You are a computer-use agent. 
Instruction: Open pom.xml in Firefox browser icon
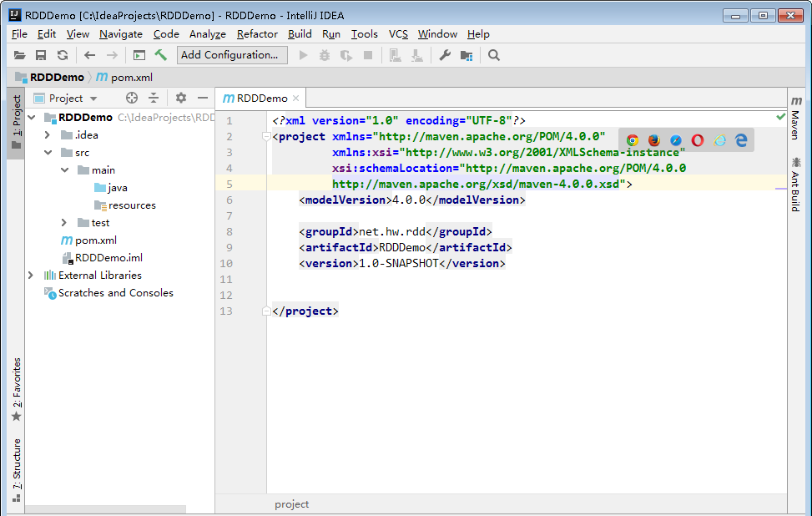(x=654, y=140)
